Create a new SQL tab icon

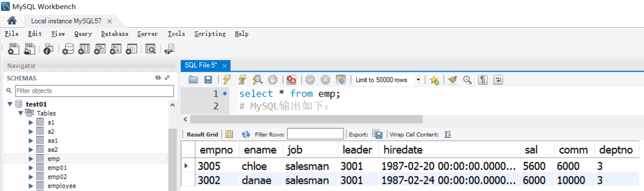(x=14, y=48)
